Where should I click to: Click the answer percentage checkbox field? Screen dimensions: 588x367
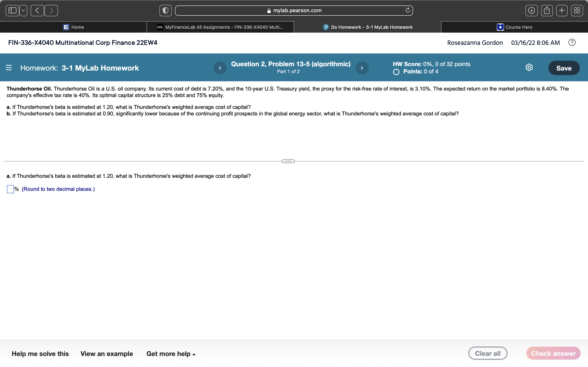point(10,189)
